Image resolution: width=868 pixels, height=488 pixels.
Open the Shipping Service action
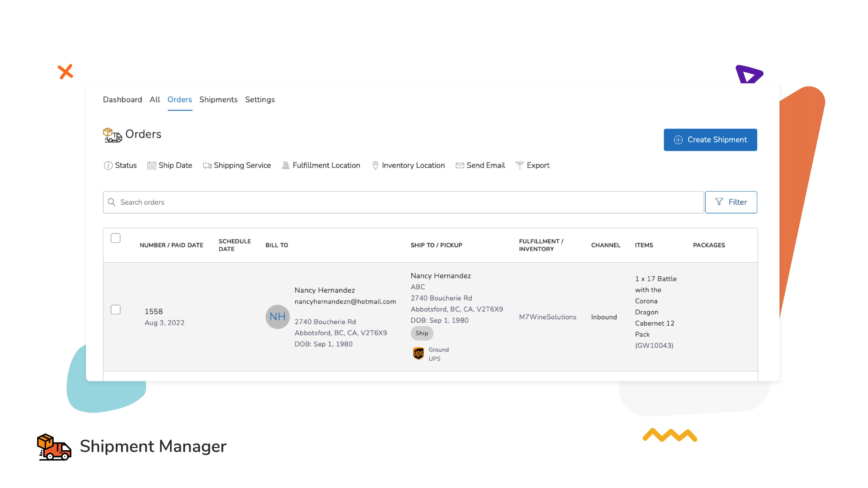click(x=237, y=165)
